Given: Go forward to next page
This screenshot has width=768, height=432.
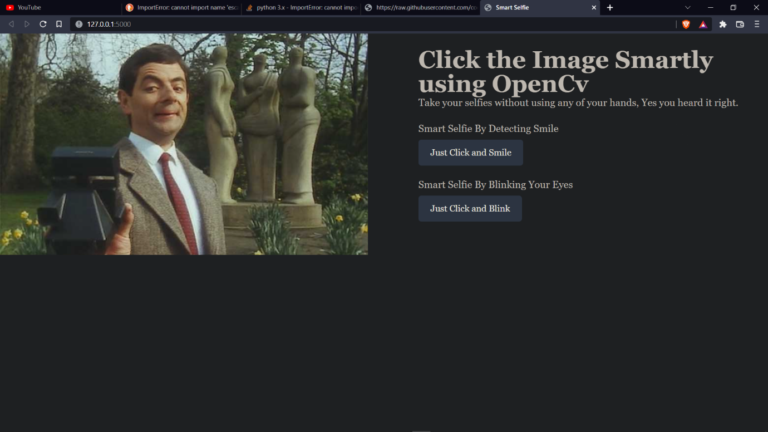Looking at the screenshot, I should [27, 24].
